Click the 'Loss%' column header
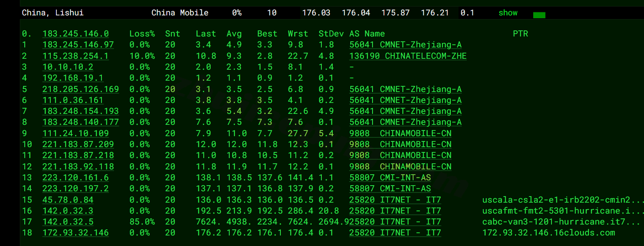Screen dimensions: 644x246 [142, 34]
